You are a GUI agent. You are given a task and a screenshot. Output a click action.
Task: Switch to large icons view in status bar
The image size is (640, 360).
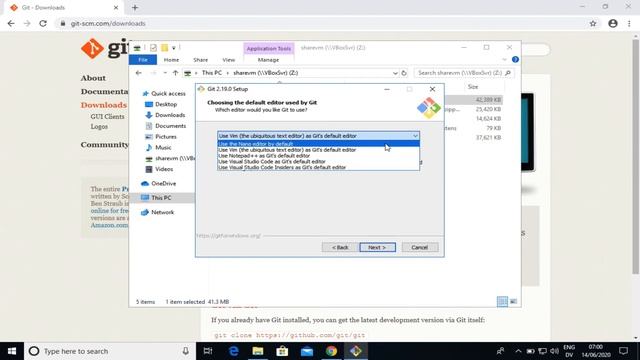click(x=513, y=302)
